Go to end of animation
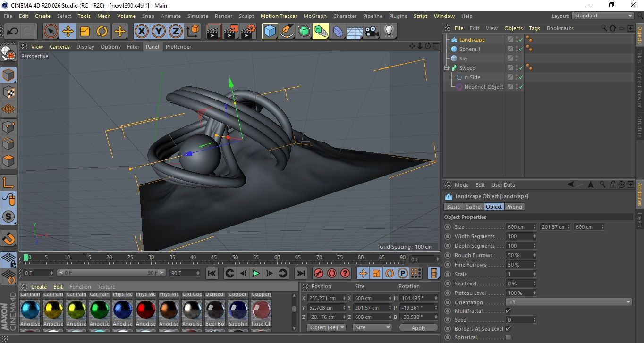The height and width of the screenshot is (343, 644). tap(301, 273)
